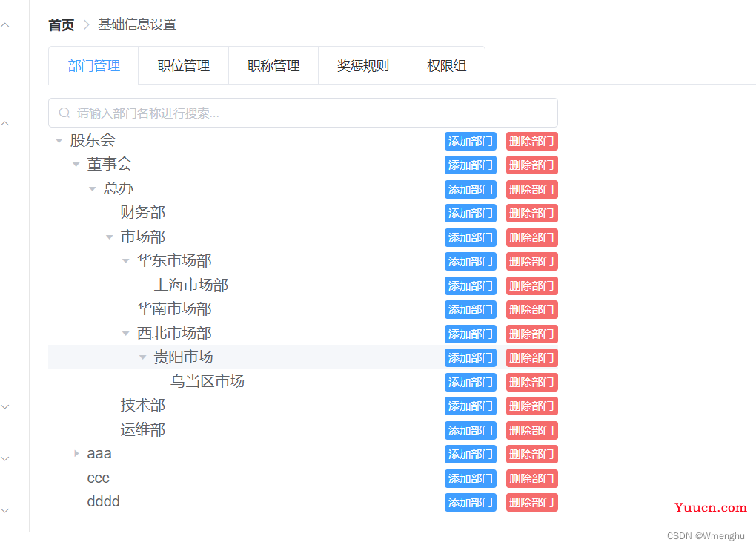Viewport: 756px width, 548px height.
Task: Delete the 西北市场部 department
Action: click(532, 334)
